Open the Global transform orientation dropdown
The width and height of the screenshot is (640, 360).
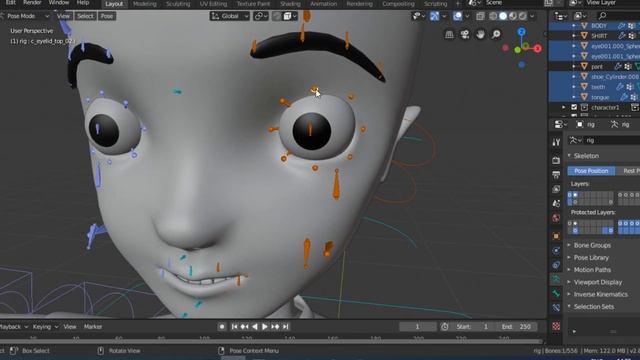pos(229,16)
